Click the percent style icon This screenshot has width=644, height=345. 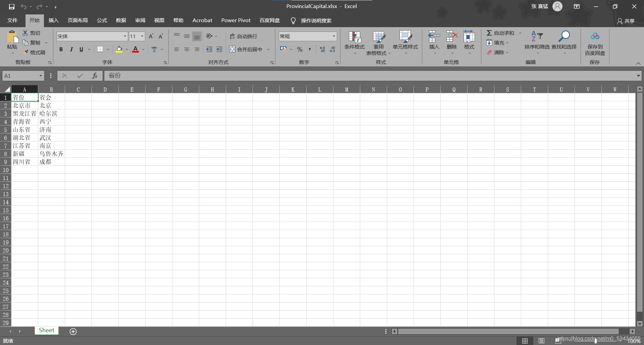[x=300, y=49]
